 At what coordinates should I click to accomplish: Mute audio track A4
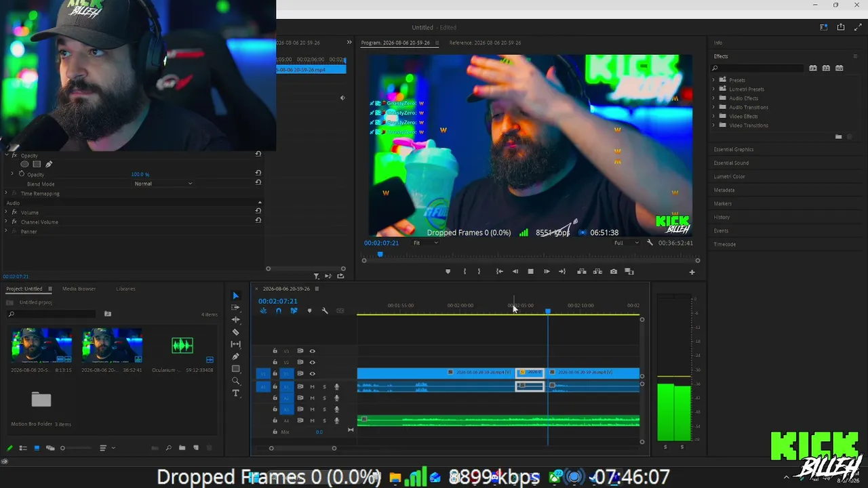click(x=312, y=421)
